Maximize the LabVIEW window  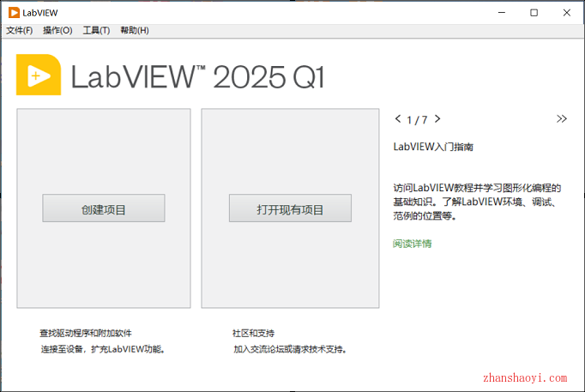[534, 13]
